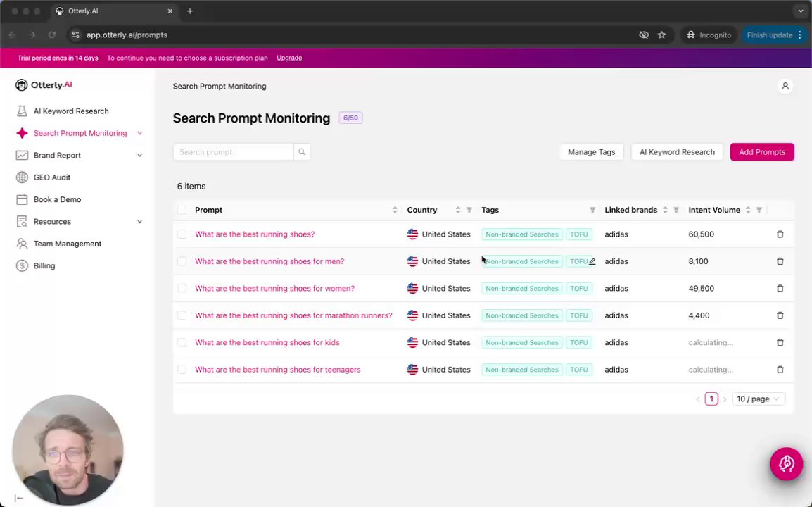Tick the select-all checkbox in table header

(x=182, y=210)
